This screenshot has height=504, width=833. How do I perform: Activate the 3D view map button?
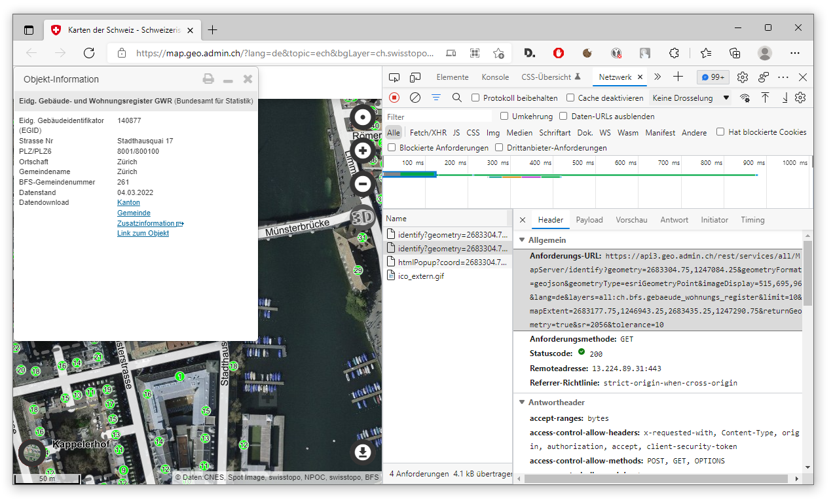(x=363, y=218)
